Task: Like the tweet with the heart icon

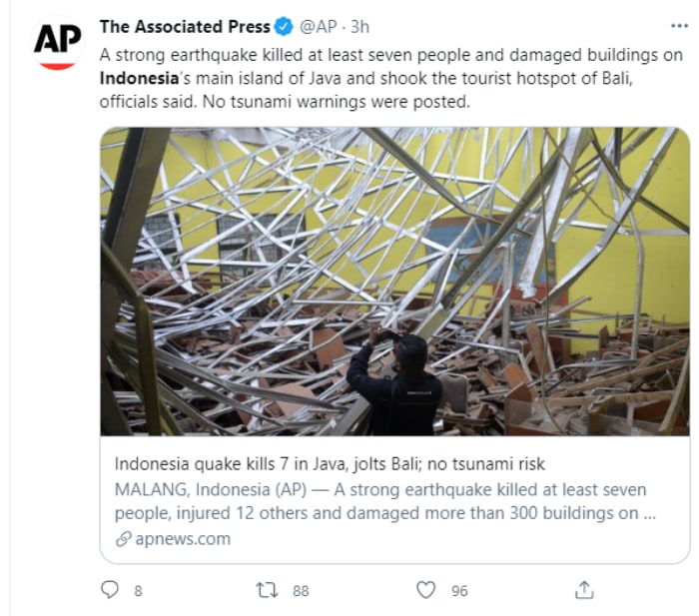Action: 425,590
